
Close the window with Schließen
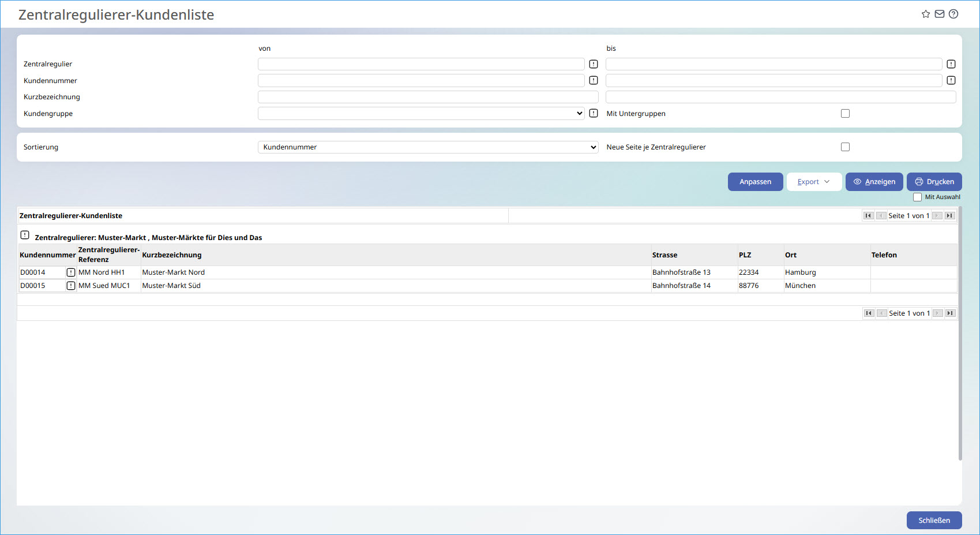(934, 521)
